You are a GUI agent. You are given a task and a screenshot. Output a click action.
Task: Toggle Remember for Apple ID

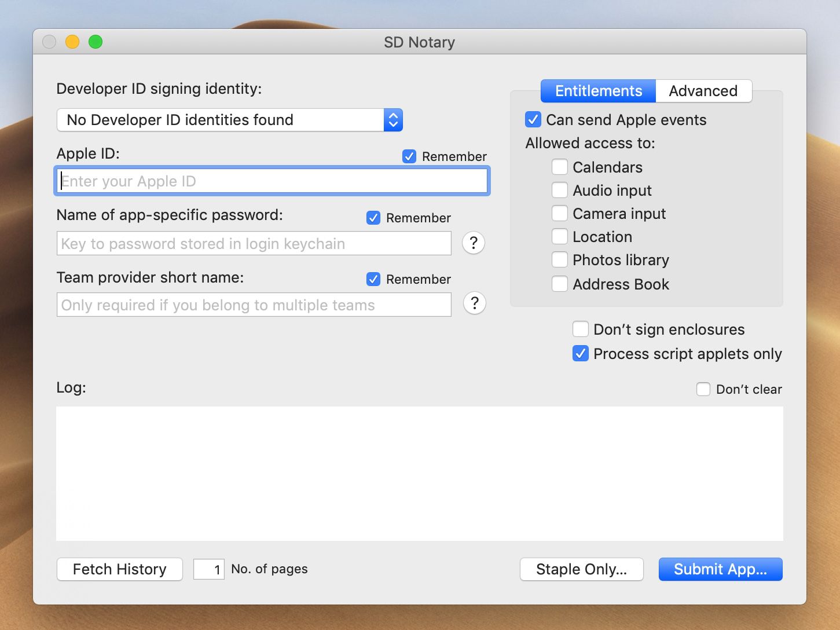(x=409, y=156)
